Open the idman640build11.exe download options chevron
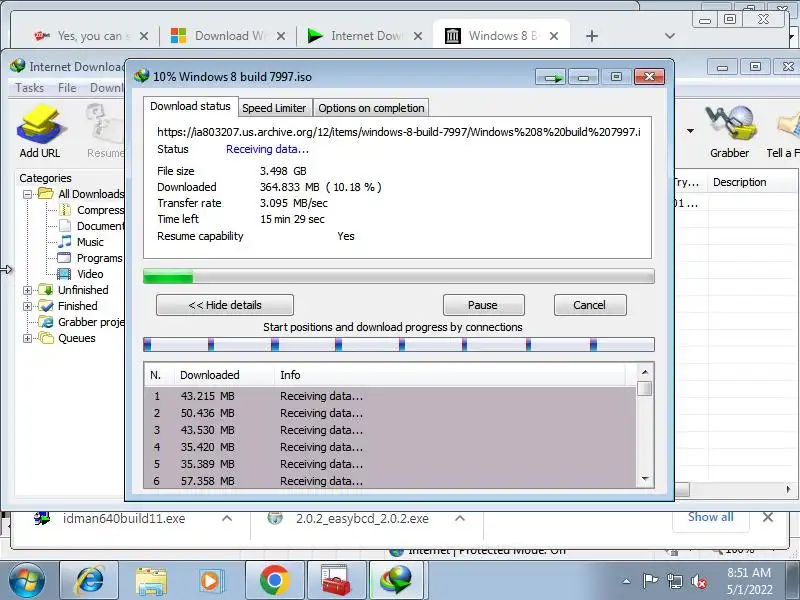This screenshot has height=600, width=800. [227, 518]
